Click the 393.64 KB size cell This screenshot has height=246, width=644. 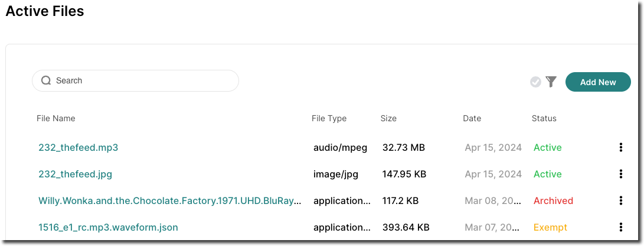click(406, 227)
